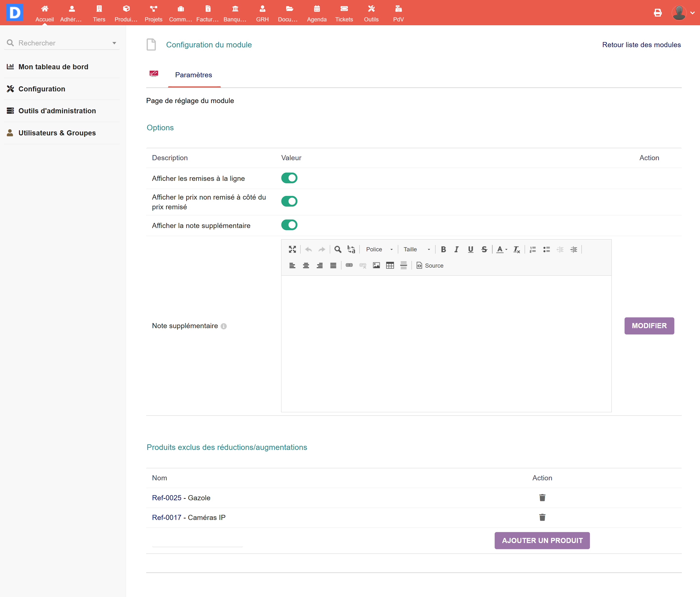
Task: Click the insert link icon
Action: point(349,265)
